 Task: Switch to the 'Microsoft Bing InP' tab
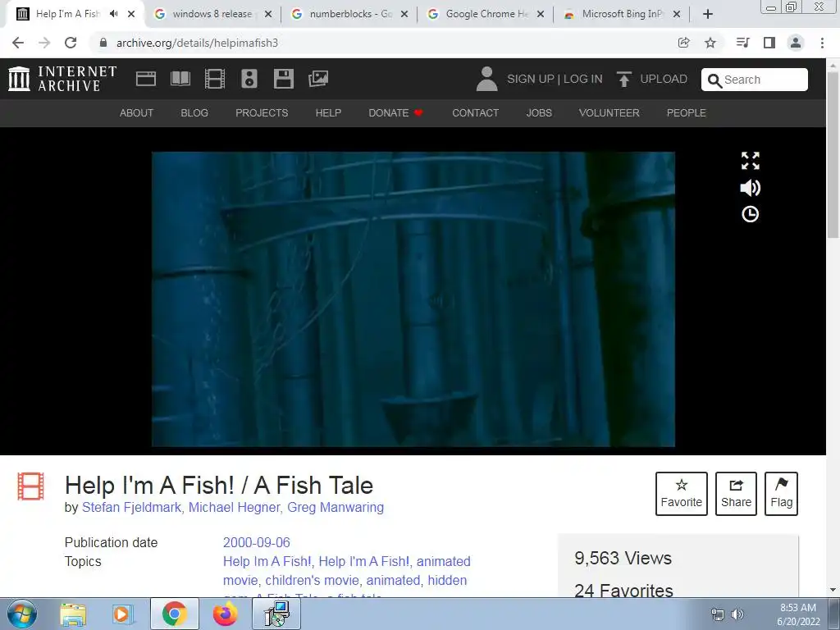click(622, 14)
